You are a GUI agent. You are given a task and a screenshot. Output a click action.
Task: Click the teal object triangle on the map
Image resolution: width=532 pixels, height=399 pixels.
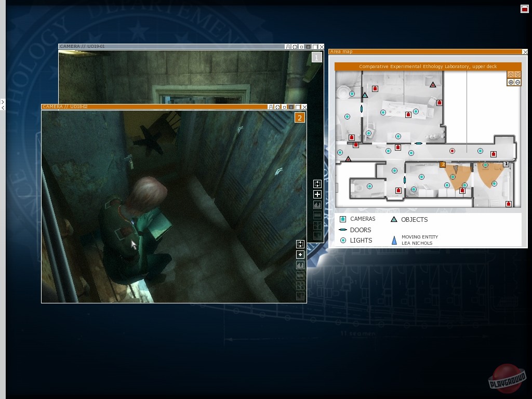click(365, 95)
